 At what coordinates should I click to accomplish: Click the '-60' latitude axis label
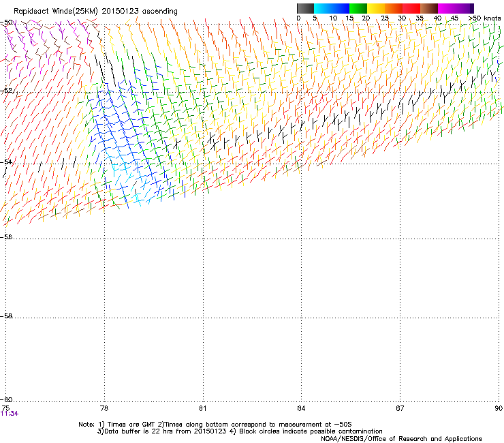pyautogui.click(x=6, y=399)
